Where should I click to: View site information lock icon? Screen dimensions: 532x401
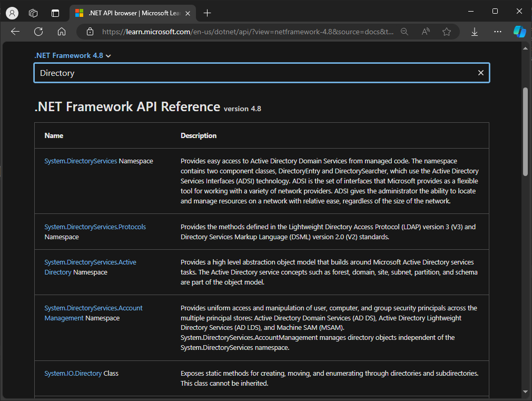[x=90, y=32]
